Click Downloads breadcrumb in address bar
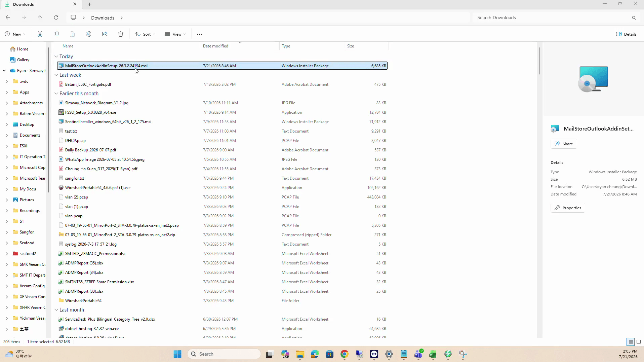 [x=103, y=18]
